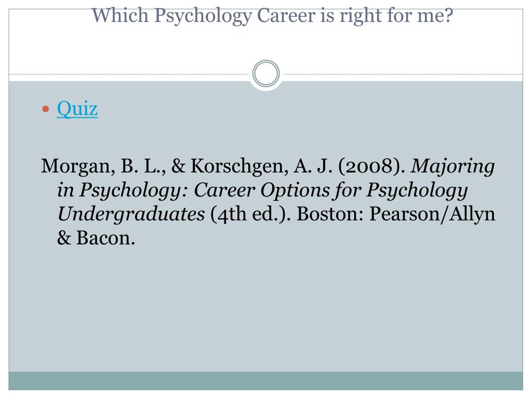Click the publication year (2008)

371,167
